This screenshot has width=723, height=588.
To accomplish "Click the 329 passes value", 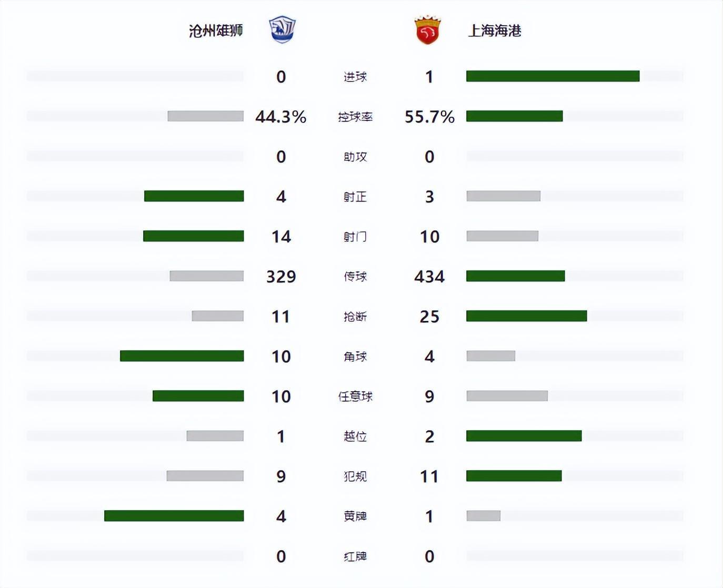I will (281, 277).
